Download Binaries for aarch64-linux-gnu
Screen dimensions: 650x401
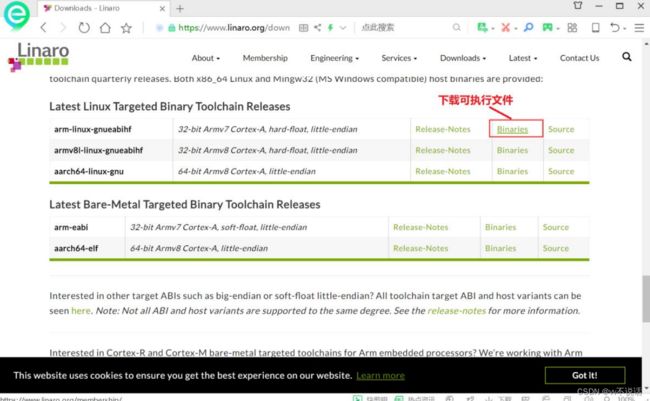[512, 171]
